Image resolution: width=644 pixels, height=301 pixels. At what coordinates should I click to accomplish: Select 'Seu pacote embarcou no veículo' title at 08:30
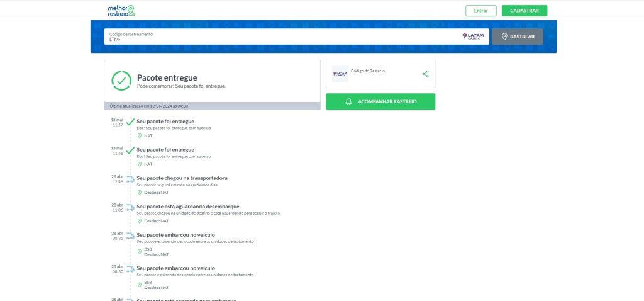coord(176,268)
